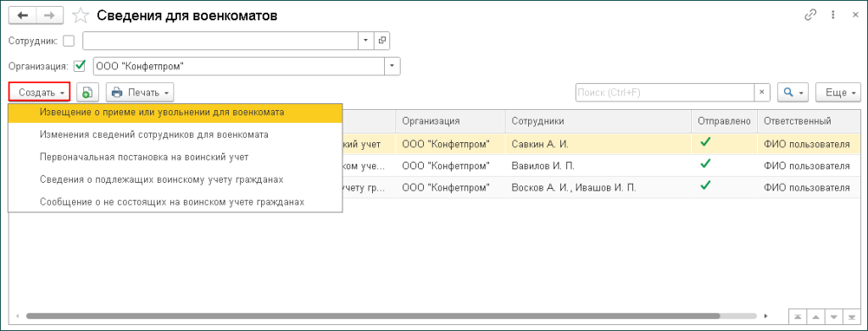Move down one row in list
868x331 pixels.
[834, 317]
